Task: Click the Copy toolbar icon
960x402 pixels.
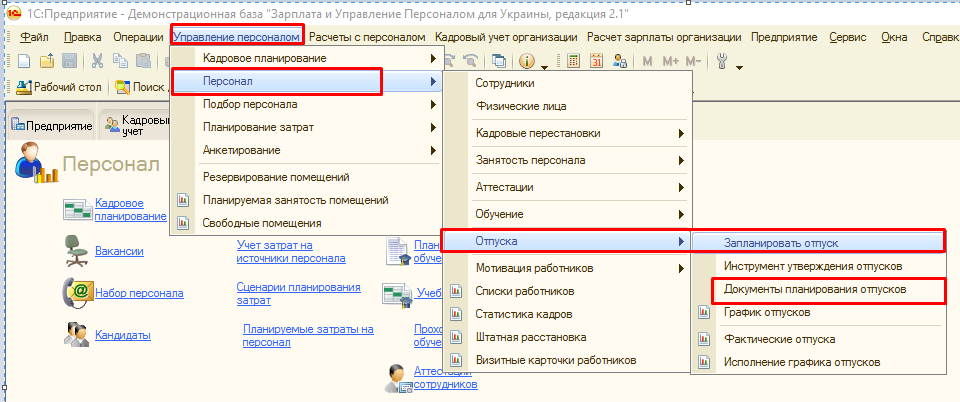Action: tap(121, 61)
